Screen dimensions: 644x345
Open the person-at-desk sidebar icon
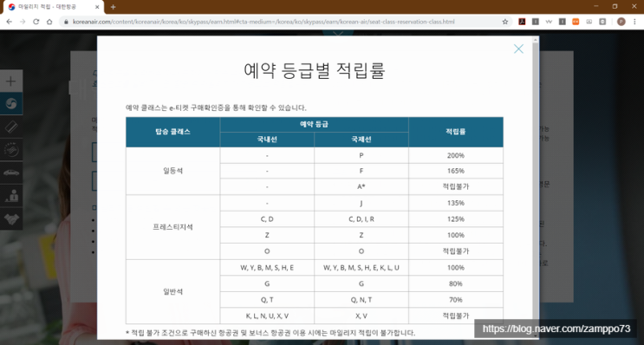(10, 196)
